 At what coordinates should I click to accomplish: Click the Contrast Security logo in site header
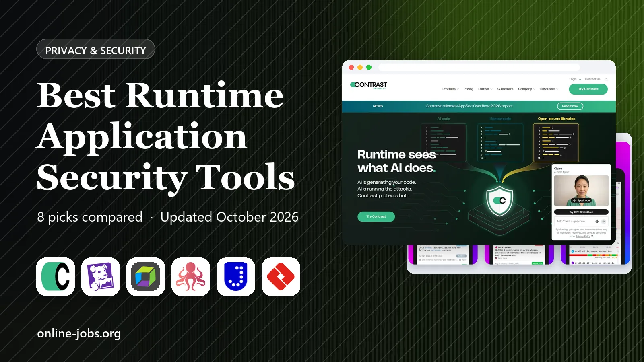[368, 85]
